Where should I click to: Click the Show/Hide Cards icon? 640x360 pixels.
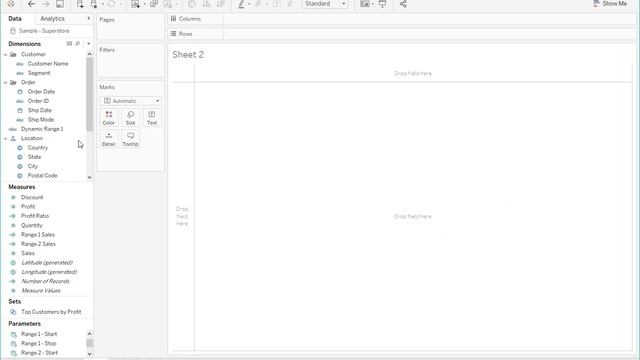(364, 4)
